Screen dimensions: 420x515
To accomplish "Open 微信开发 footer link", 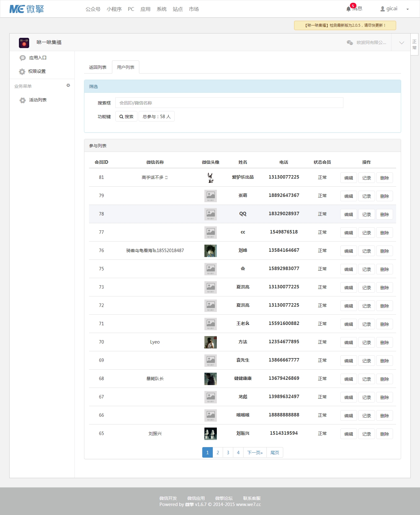I will tap(168, 498).
